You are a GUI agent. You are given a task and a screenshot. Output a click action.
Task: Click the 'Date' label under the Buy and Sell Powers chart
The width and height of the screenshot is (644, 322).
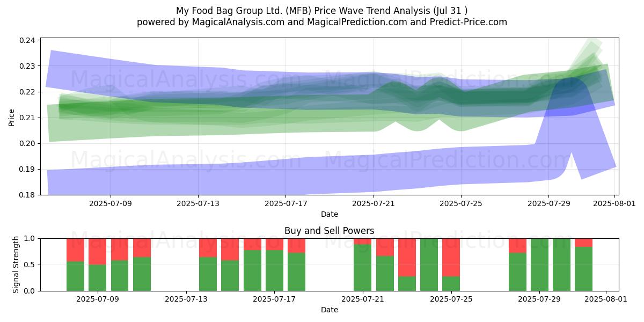(x=330, y=310)
